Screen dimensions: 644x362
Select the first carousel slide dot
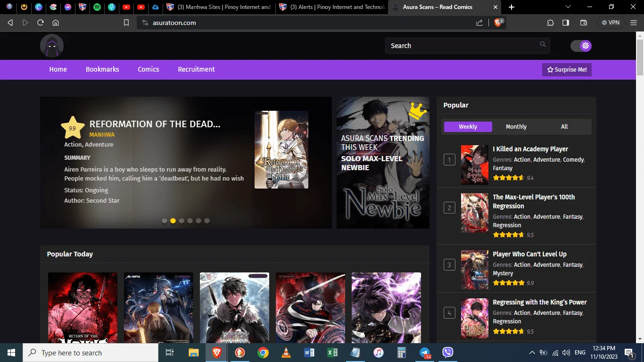[165, 221]
